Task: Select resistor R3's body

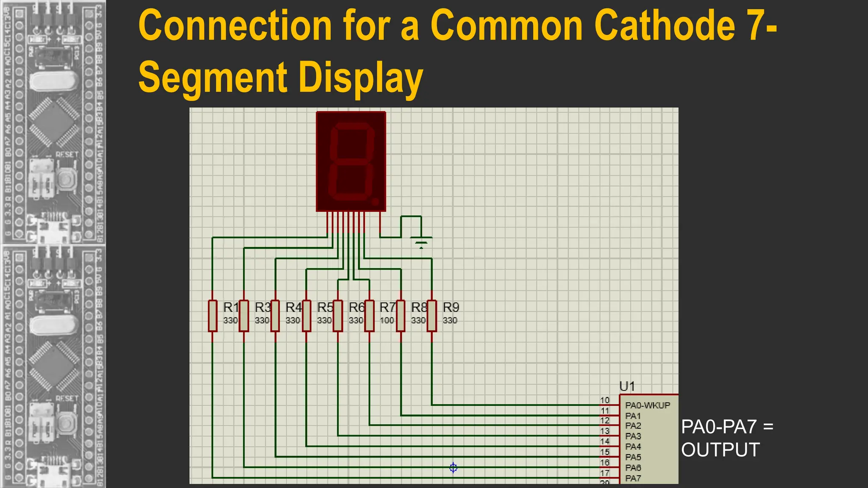Action: pos(244,316)
